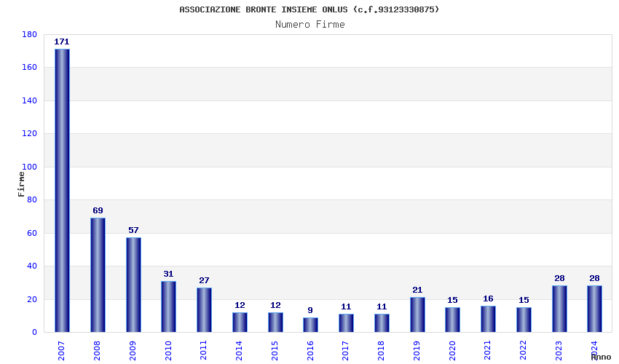The height and width of the screenshot is (364, 619).
Task: Select the bar for year 2010
Action: pos(168,306)
